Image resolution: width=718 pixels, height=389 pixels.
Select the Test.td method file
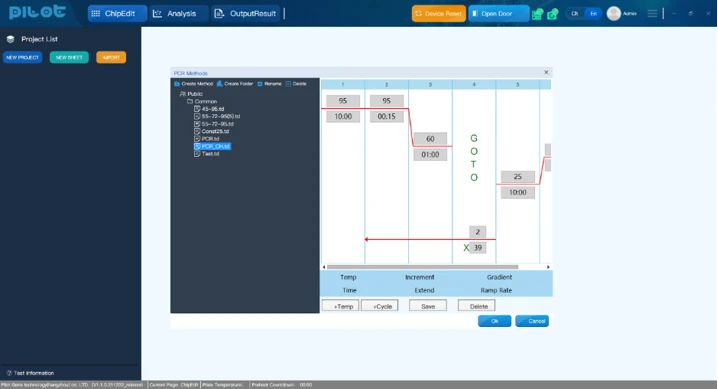[207, 154]
